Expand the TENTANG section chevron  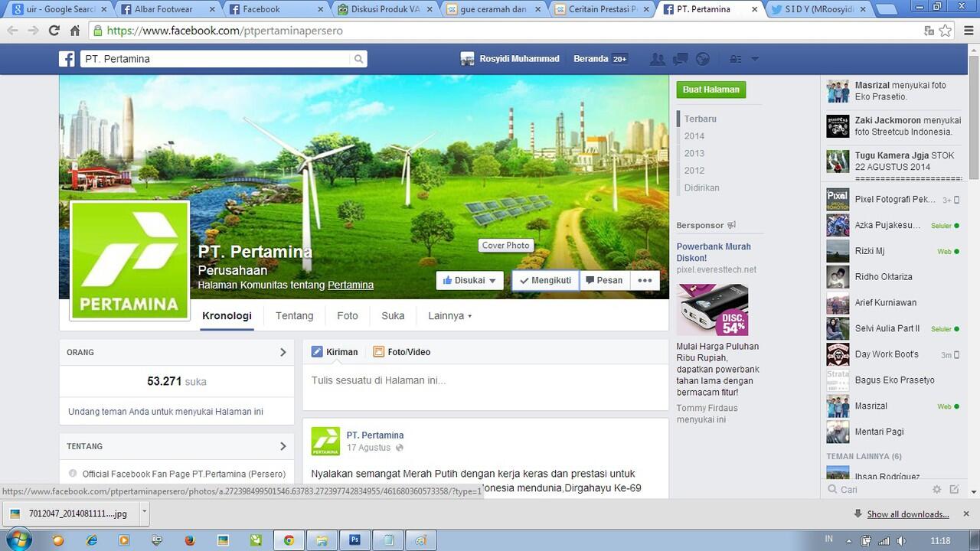283,446
